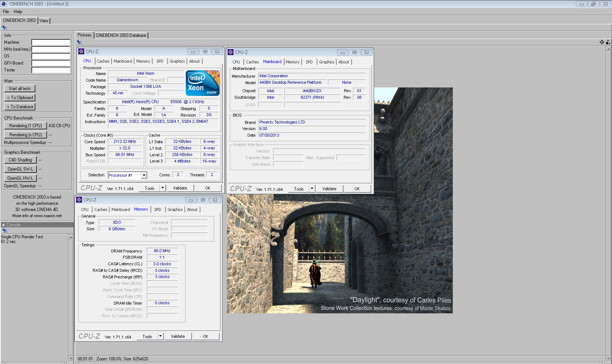Viewport: 612px width, 364px height.
Task: Open the Help menu
Action: pos(18,12)
